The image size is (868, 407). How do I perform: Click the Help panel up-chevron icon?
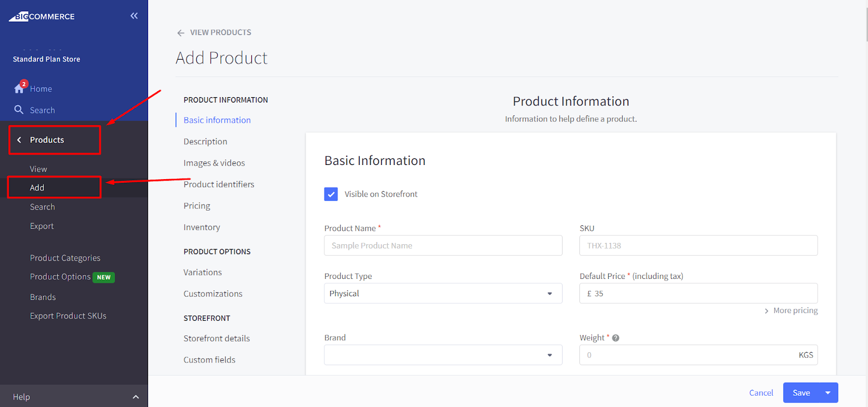click(136, 397)
